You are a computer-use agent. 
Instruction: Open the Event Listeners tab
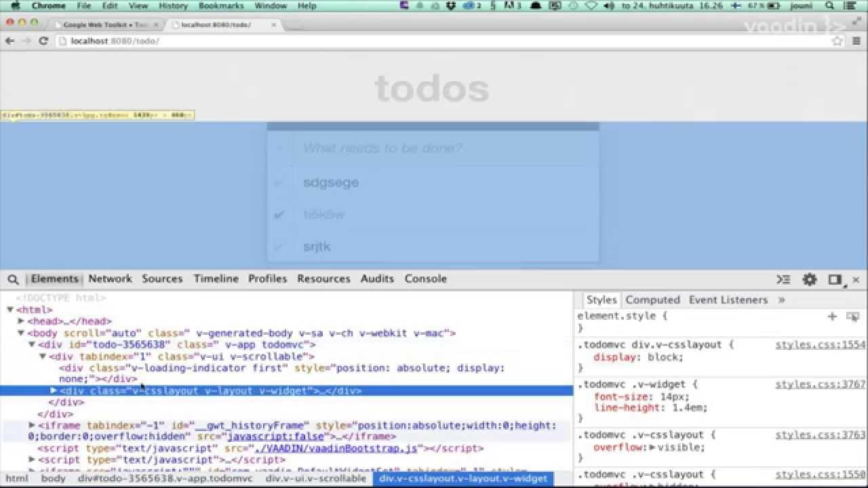(728, 300)
